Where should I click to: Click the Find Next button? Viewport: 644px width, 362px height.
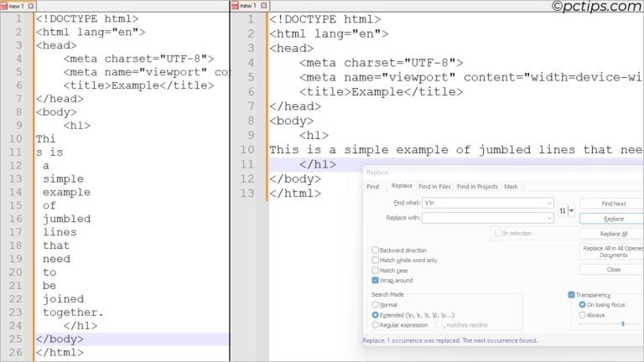pyautogui.click(x=613, y=204)
